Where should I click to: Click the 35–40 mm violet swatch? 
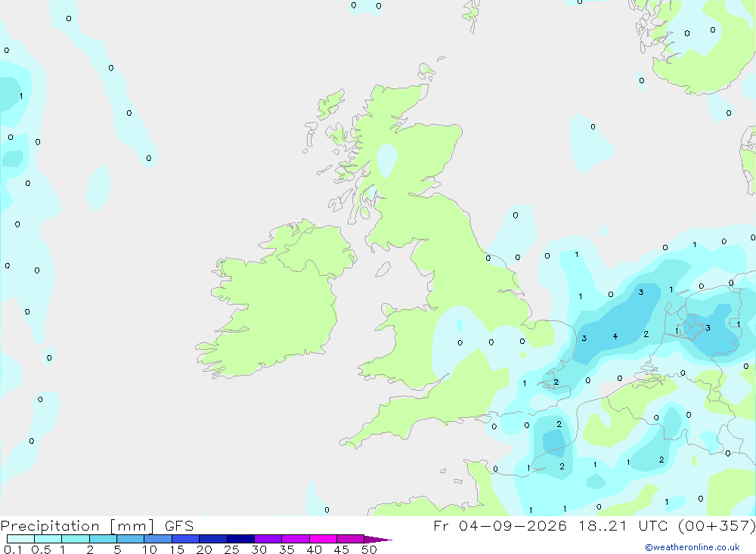295,539
